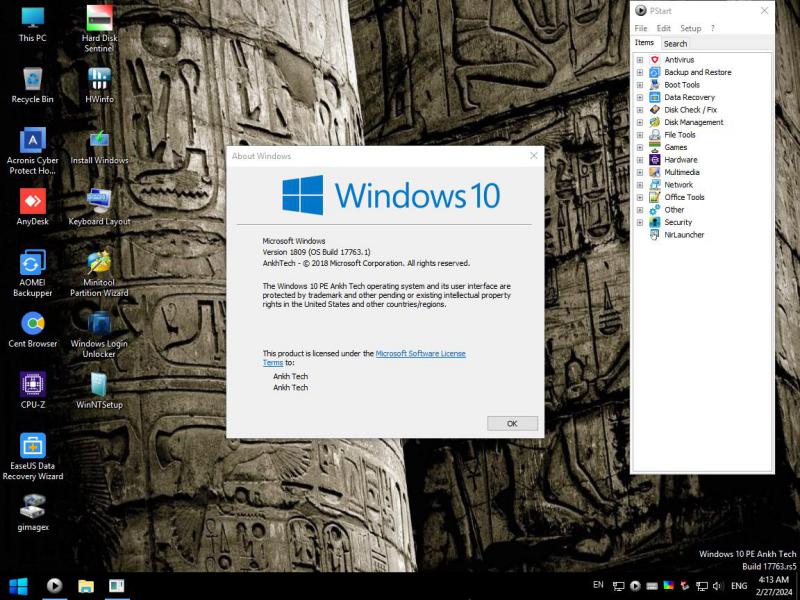Expand the Hardware group in PStart
This screenshot has height=600, width=800.
point(640,160)
